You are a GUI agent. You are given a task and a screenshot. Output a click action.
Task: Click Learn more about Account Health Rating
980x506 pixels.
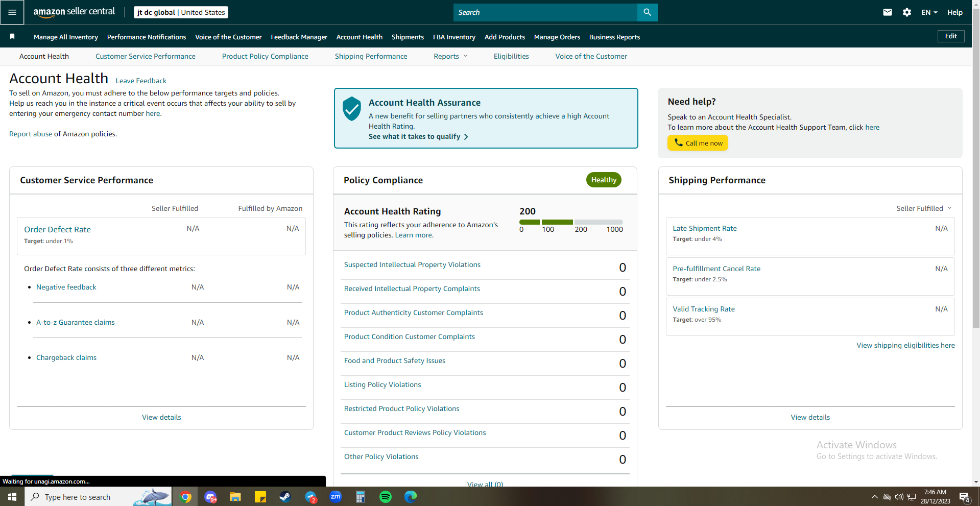click(x=414, y=235)
